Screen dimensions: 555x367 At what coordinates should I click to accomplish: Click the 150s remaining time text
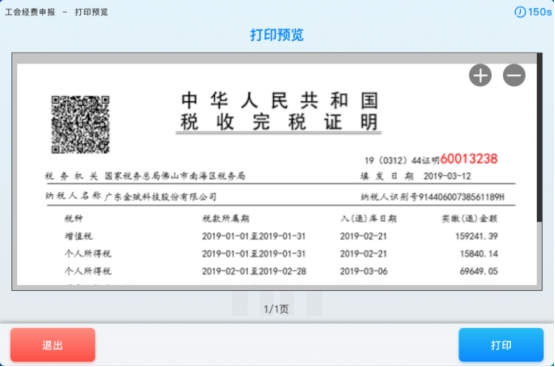tap(539, 12)
